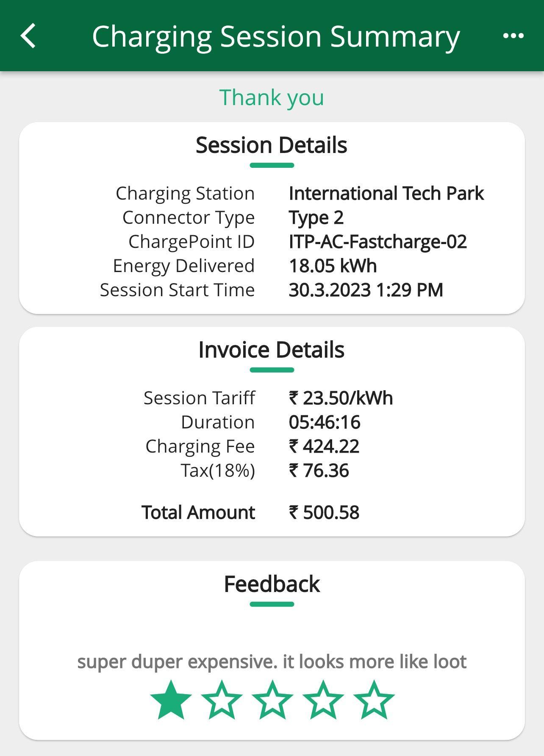Select ChargePoint ID ITP-AC-Fastcharge-02

pos(377,242)
